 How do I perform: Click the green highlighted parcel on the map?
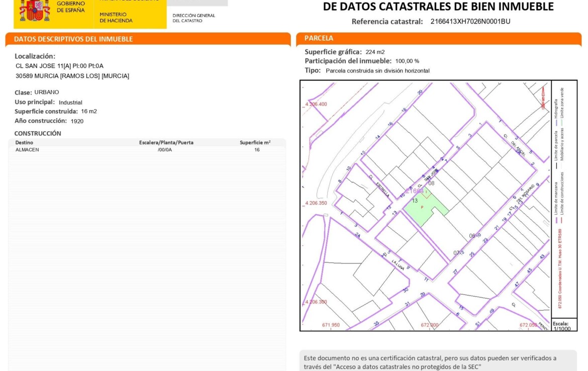click(x=425, y=208)
